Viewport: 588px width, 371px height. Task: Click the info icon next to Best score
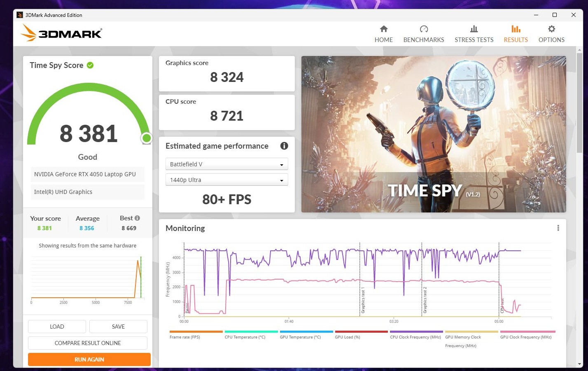[138, 218]
